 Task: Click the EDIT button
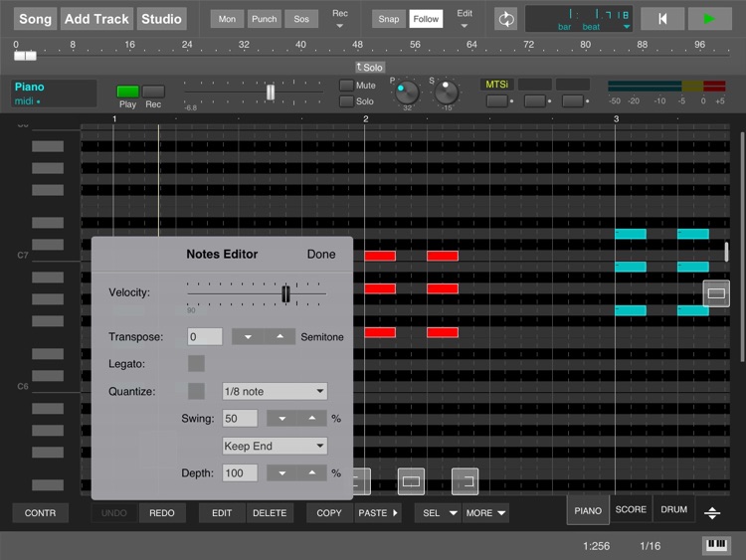pyautogui.click(x=222, y=513)
